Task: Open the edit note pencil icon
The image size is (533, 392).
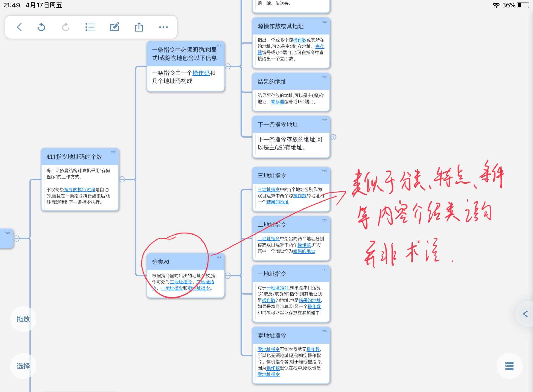Action: (115, 27)
